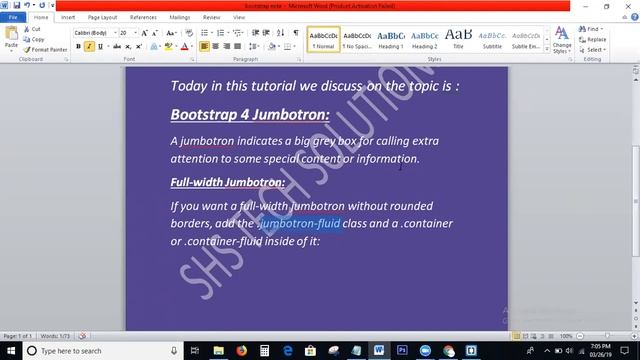Apply strikethrough to text
The height and width of the screenshot is (360, 640).
pyautogui.click(x=117, y=47)
